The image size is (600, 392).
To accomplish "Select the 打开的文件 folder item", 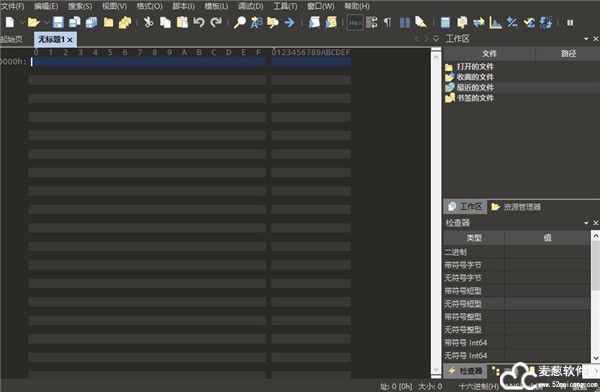I will click(x=475, y=67).
